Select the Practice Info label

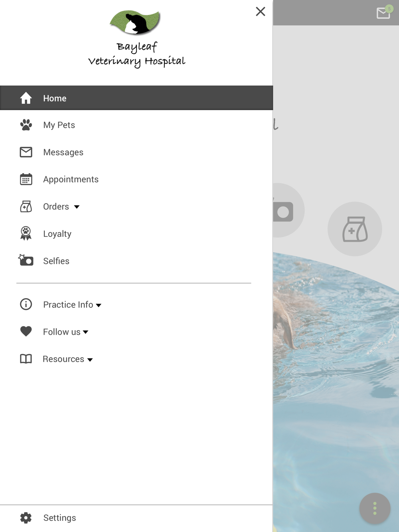tap(68, 305)
